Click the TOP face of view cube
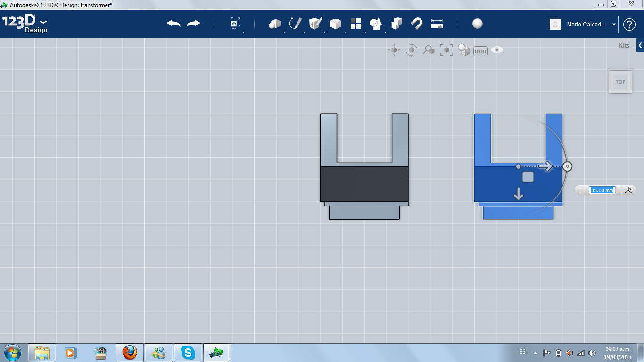Viewport: 644px width, 362px height. pyautogui.click(x=620, y=82)
